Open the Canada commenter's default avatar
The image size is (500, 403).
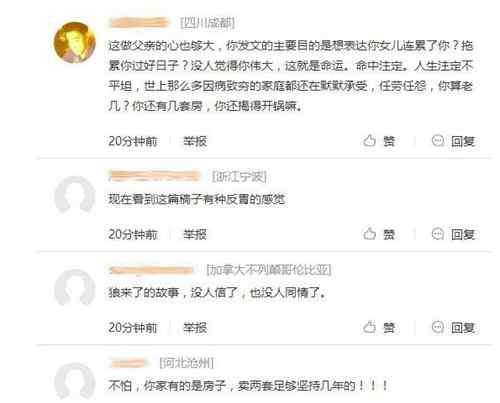click(x=75, y=289)
